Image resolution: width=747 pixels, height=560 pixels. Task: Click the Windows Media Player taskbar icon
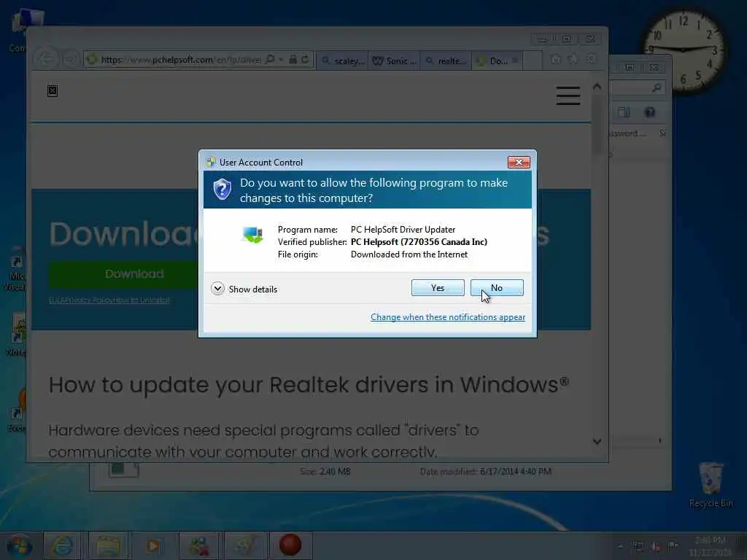(153, 545)
